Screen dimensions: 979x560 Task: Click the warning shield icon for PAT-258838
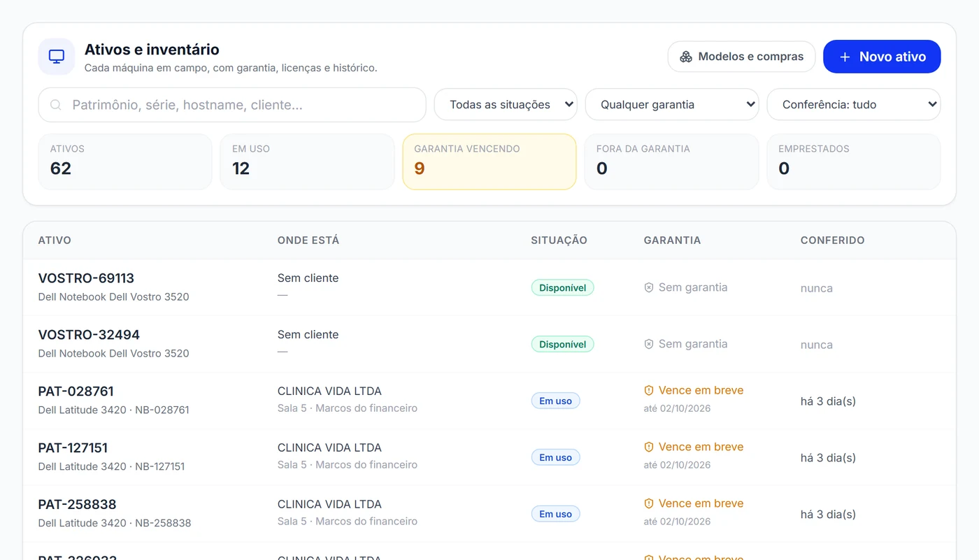[649, 503]
